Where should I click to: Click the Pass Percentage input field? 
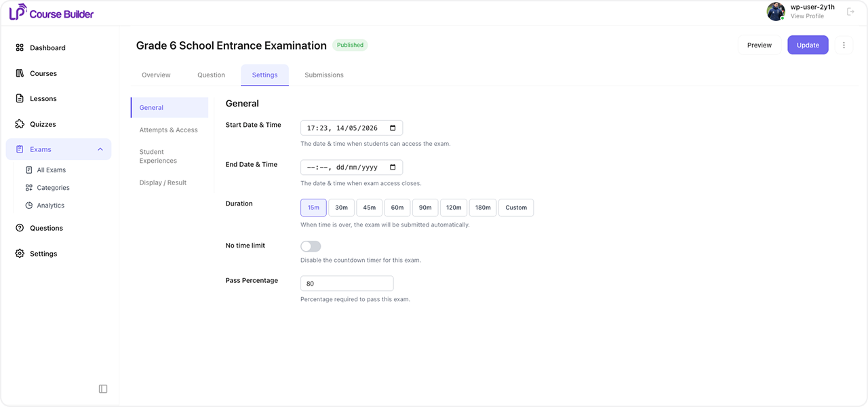(347, 284)
